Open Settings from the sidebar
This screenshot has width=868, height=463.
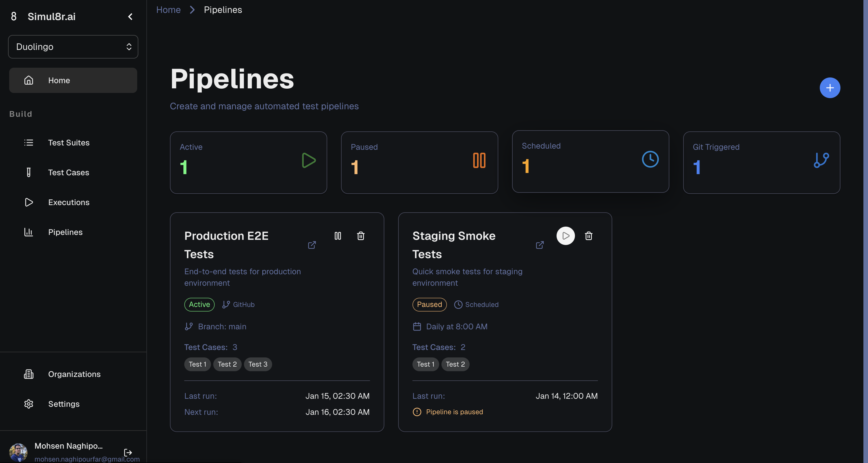(x=64, y=404)
